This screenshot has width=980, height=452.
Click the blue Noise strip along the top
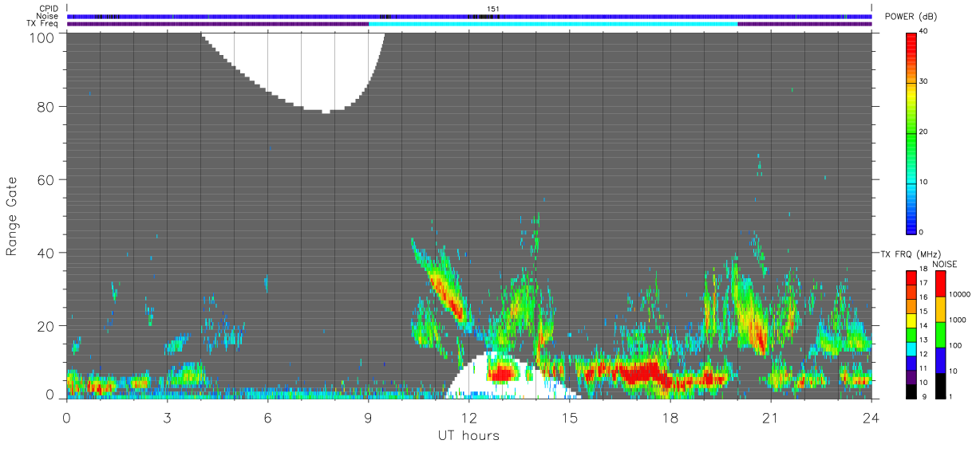click(469, 16)
